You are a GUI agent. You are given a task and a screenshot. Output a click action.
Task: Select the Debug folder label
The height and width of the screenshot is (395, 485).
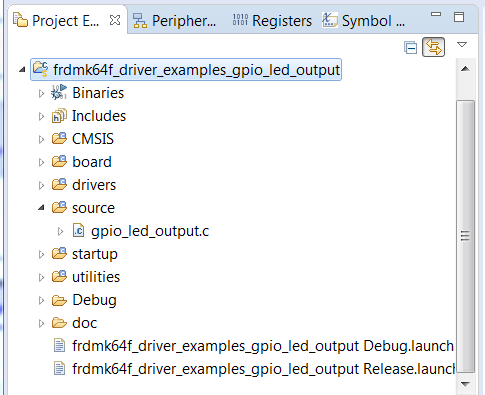[x=94, y=300]
